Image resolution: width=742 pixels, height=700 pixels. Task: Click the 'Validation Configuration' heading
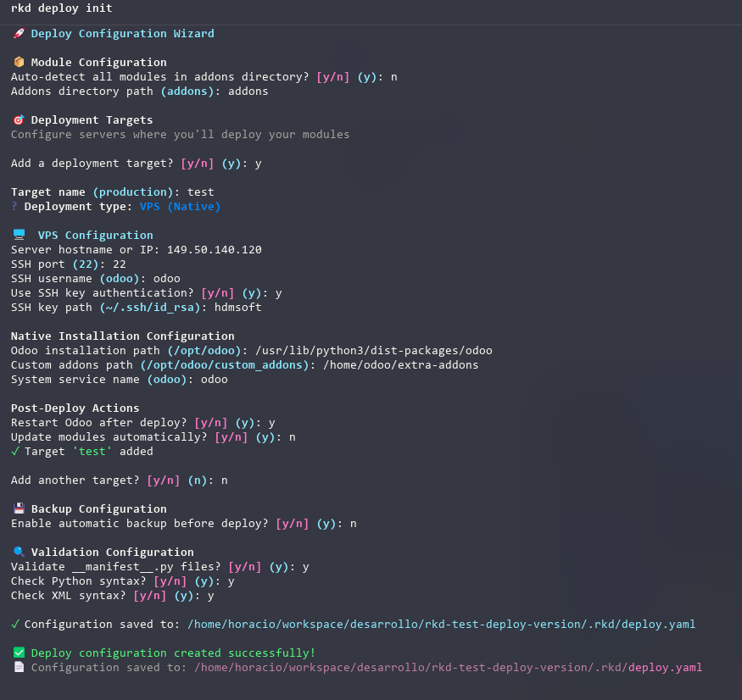[112, 552]
